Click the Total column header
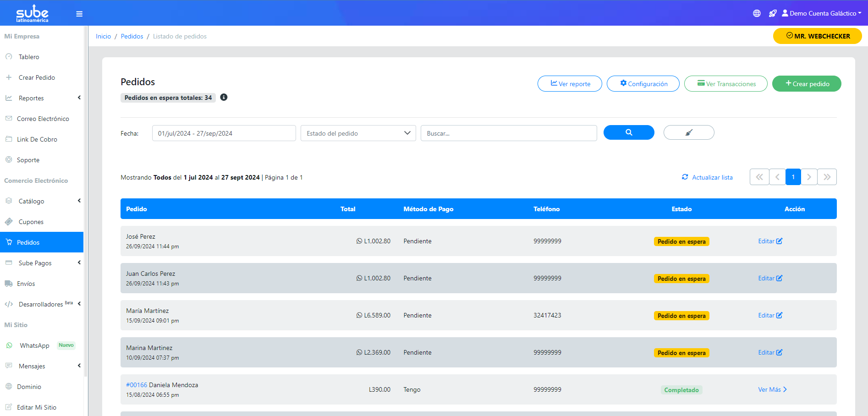 pos(348,209)
